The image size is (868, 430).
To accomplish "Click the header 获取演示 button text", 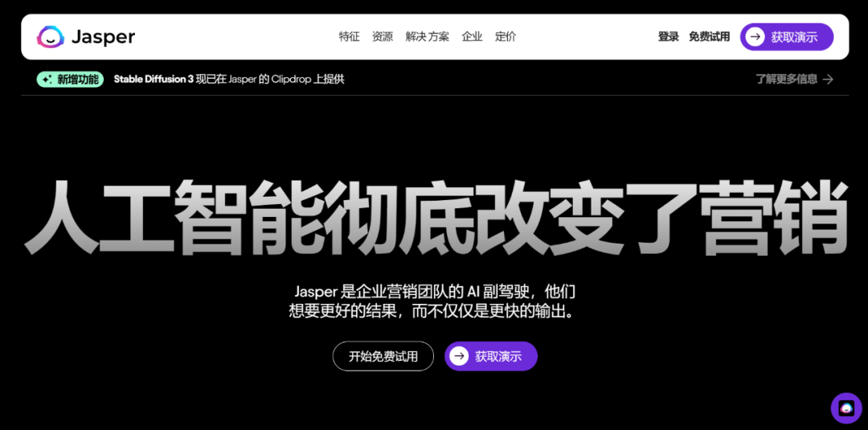I will pyautogui.click(x=794, y=37).
